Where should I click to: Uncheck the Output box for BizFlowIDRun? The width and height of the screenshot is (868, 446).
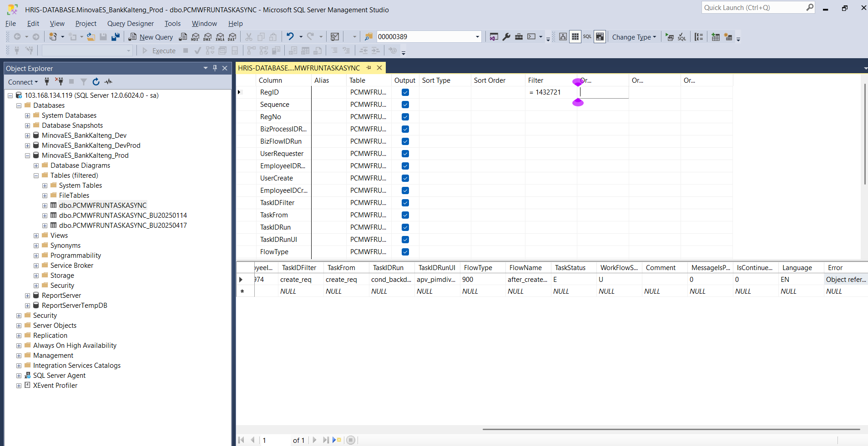[x=405, y=141]
